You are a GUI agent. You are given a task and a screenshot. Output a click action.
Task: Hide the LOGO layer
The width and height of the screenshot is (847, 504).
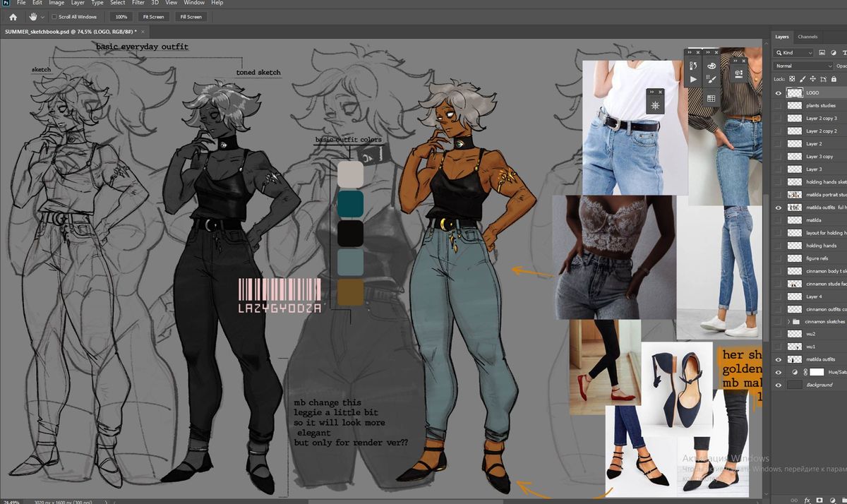click(x=779, y=92)
